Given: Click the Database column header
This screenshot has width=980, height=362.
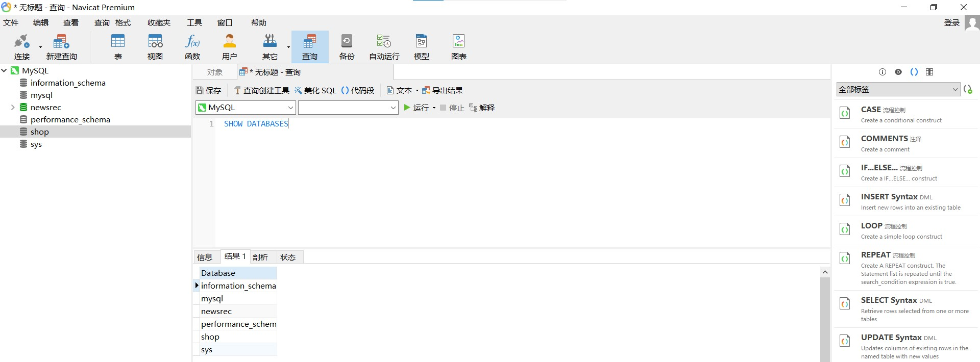Looking at the screenshot, I should 238,273.
